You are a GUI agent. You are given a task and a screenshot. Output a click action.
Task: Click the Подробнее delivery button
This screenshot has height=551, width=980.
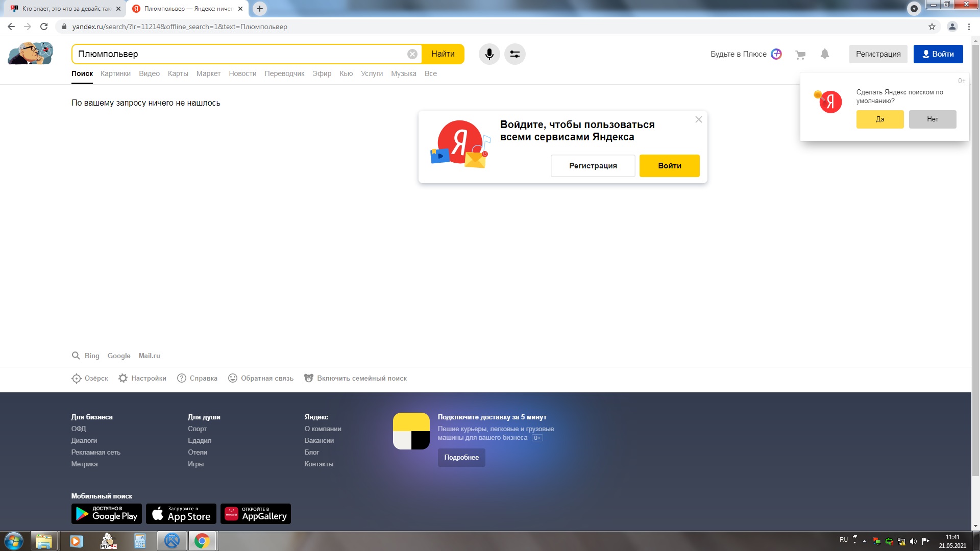click(x=461, y=458)
